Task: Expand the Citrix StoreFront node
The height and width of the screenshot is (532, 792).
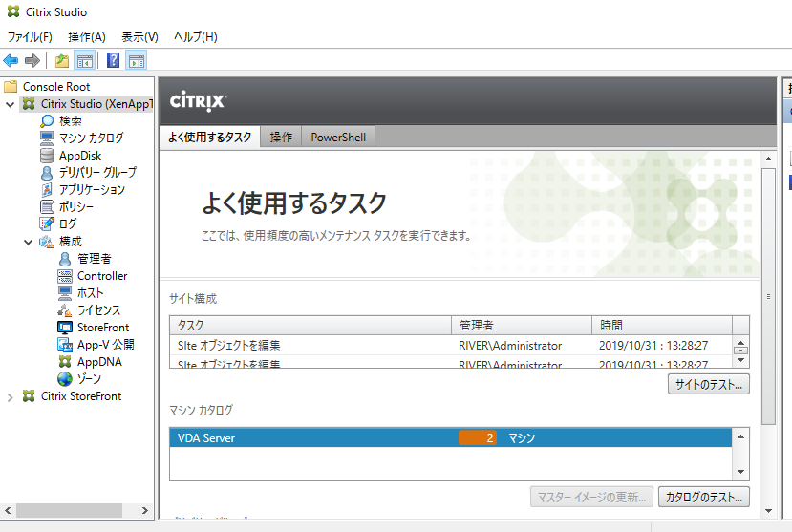Action: click(11, 396)
